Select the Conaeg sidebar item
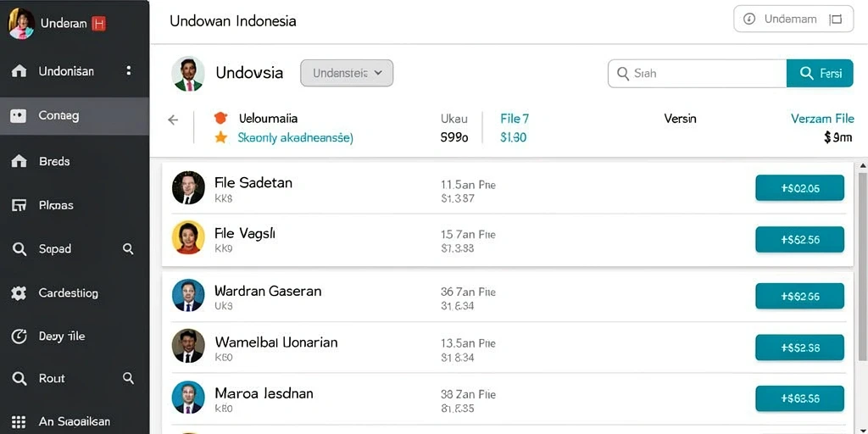Image resolution: width=868 pixels, height=434 pixels. tap(75, 116)
